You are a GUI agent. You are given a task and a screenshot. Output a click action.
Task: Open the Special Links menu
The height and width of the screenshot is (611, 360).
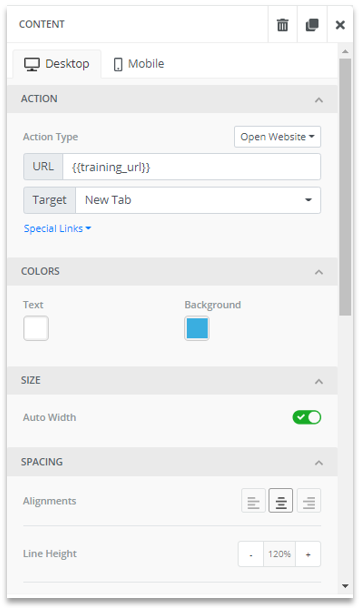(x=57, y=229)
